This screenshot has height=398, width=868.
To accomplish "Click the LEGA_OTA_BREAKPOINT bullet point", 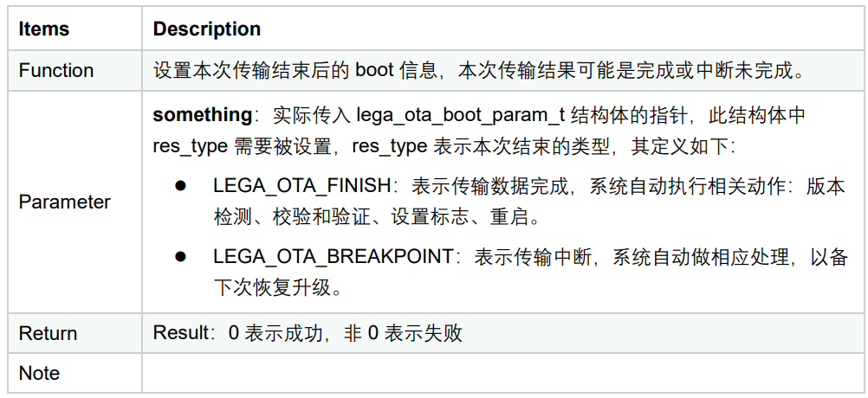I will click(180, 256).
